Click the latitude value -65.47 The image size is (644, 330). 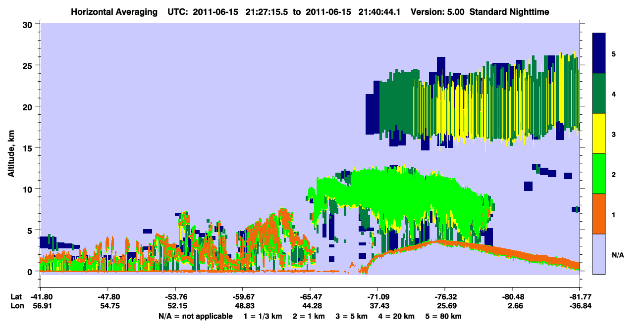[x=310, y=297]
